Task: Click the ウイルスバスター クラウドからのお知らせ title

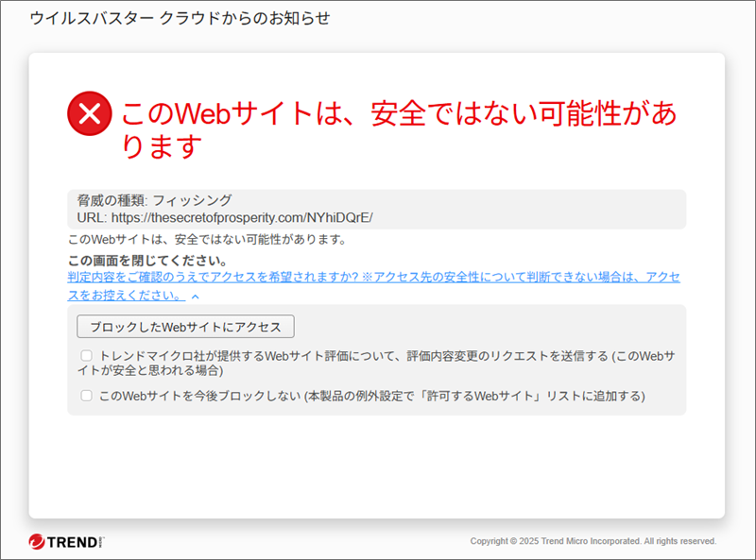Action: [x=180, y=18]
